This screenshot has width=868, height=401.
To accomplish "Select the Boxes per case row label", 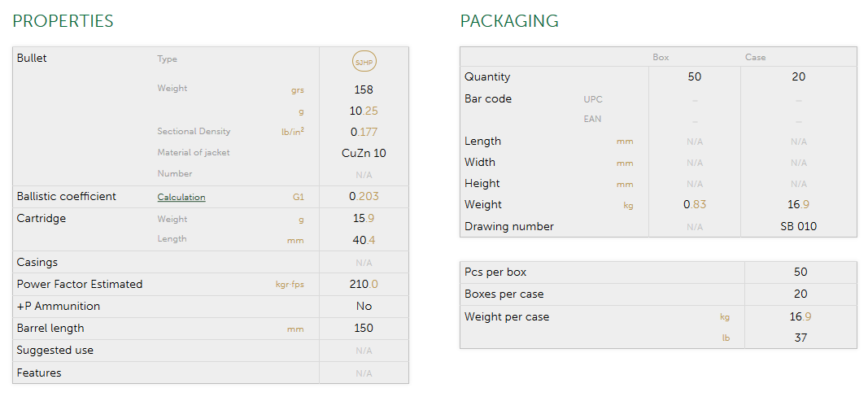I will (504, 294).
